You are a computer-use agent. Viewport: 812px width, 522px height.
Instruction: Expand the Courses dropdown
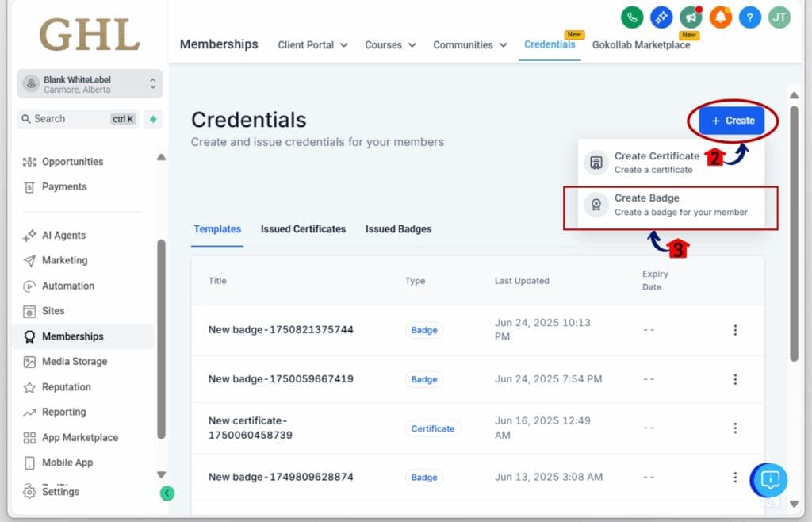[390, 45]
